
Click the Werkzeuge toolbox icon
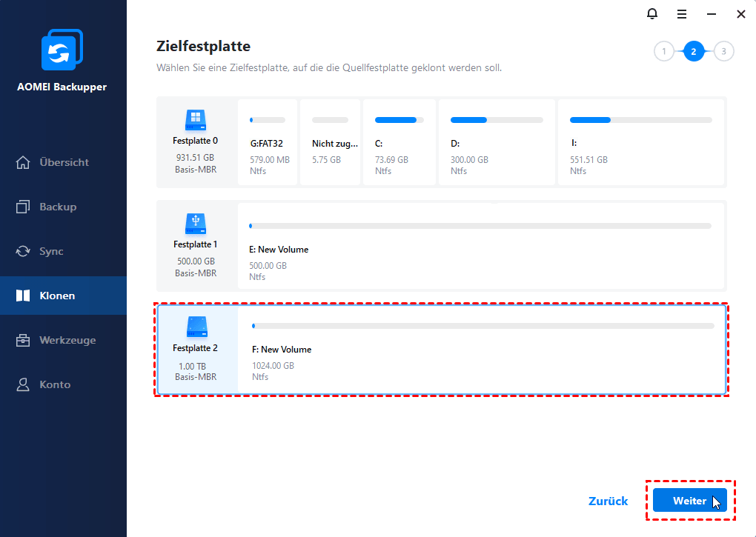23,340
